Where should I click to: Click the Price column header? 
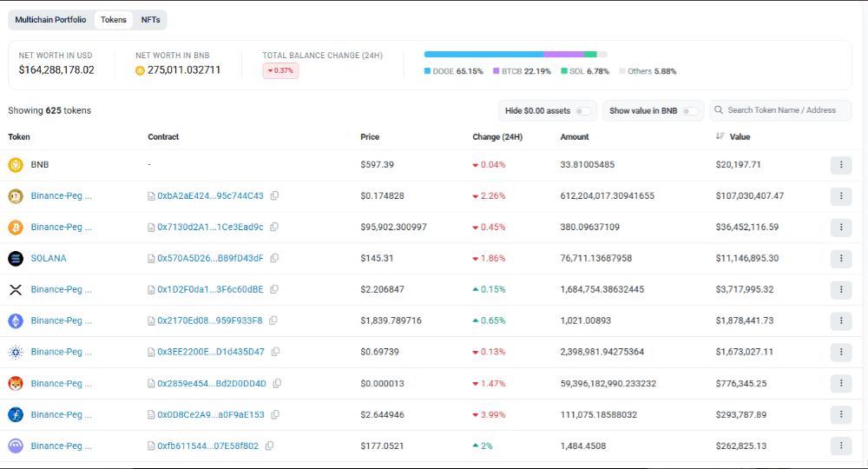[x=370, y=136]
